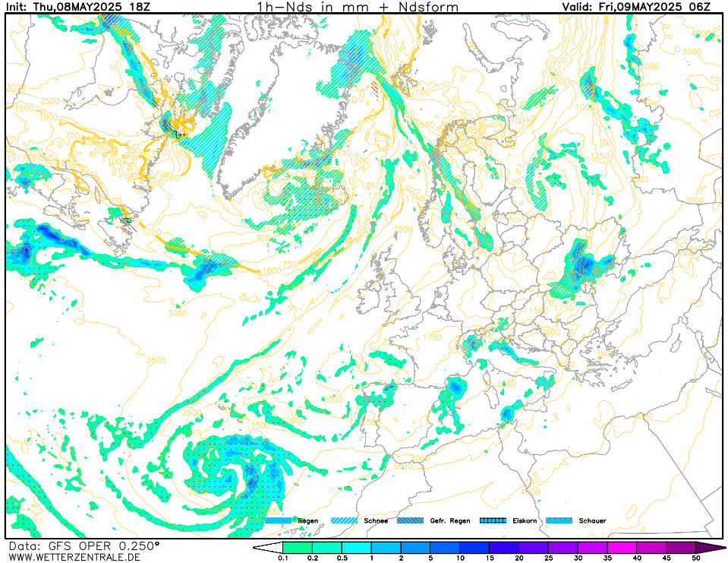Click the '50' scale value label
The width and height of the screenshot is (728, 563).
[696, 558]
